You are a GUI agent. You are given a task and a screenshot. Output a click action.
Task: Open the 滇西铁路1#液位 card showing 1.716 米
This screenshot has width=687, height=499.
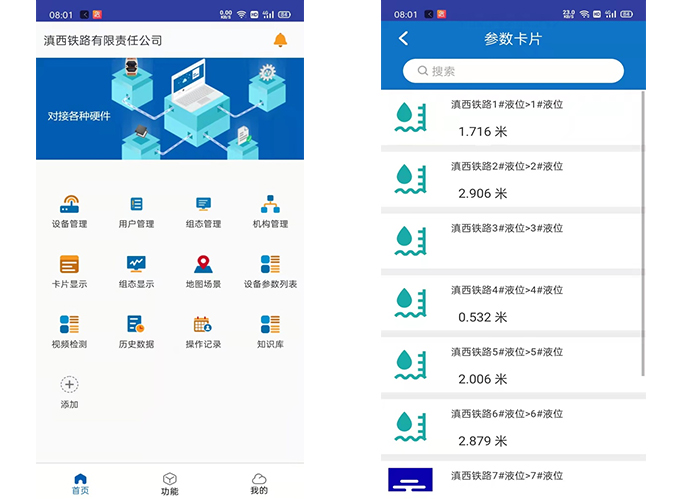point(510,119)
